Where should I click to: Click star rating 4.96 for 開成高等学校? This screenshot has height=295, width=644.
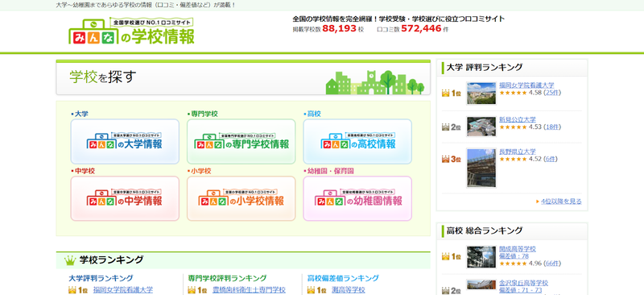(520, 264)
